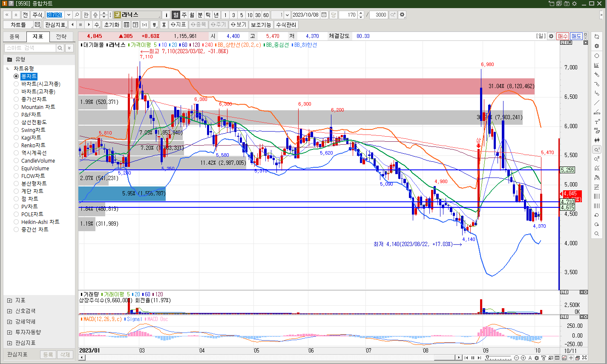Screen dimensions: 607x364
Task: Click the 보조기능 button
Action: [x=261, y=25]
